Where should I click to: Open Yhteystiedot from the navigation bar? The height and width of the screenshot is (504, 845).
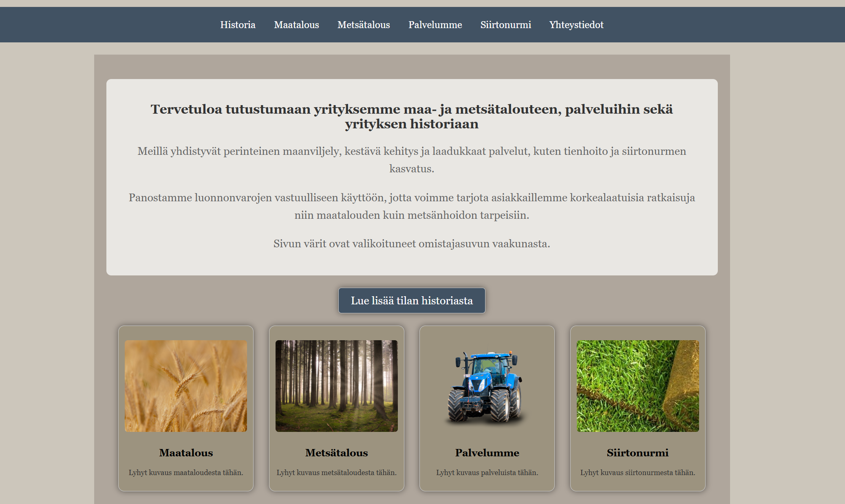pos(576,25)
